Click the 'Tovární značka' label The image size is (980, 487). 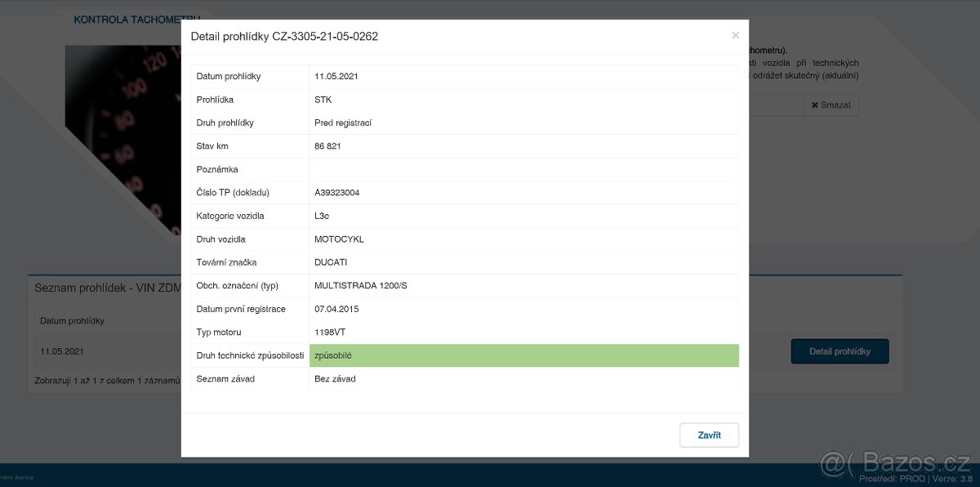point(226,262)
